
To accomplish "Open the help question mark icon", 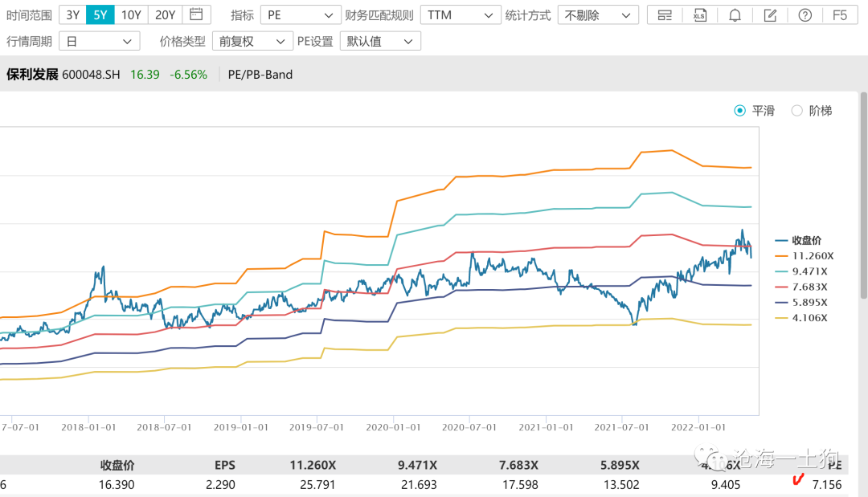I will (x=805, y=15).
